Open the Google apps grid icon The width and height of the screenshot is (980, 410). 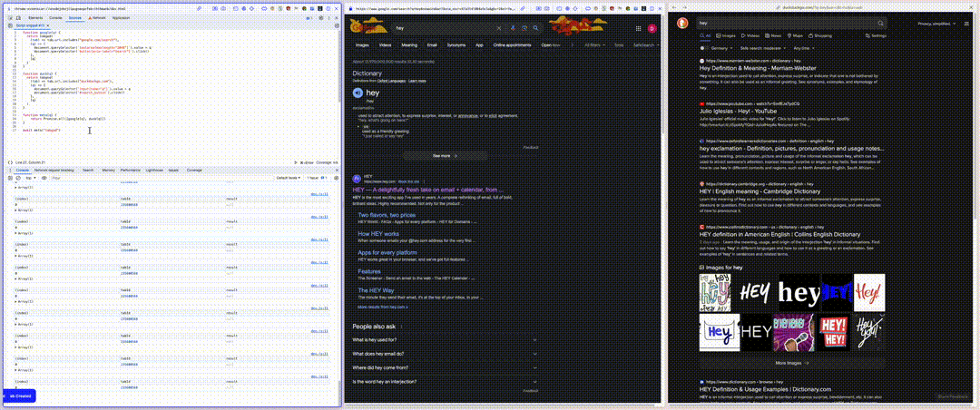click(638, 28)
